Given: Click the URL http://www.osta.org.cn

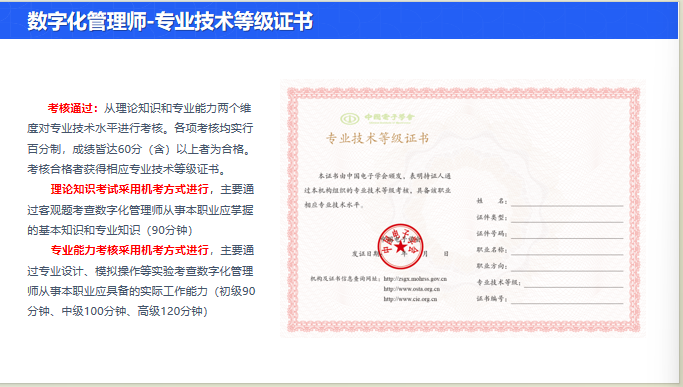Looking at the screenshot, I should [x=412, y=289].
